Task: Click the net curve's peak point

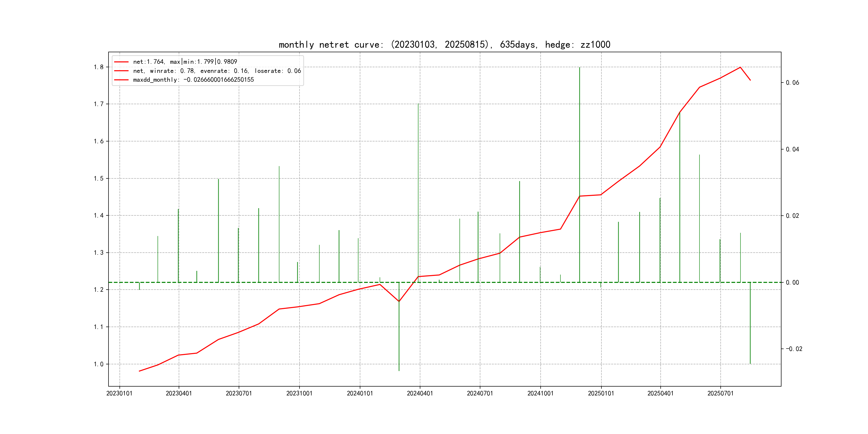Action: pos(740,68)
